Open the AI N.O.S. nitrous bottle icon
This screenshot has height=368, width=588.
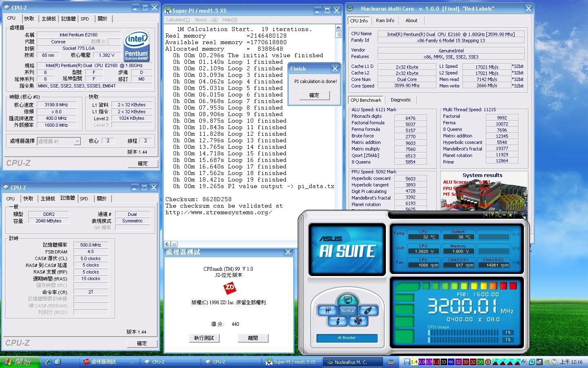[368, 310]
